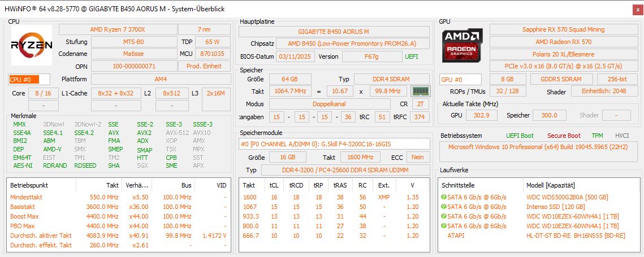Image resolution: width=644 pixels, height=257 pixels.
Task: Click the 8 / 16 core count field
Action: coord(43,93)
